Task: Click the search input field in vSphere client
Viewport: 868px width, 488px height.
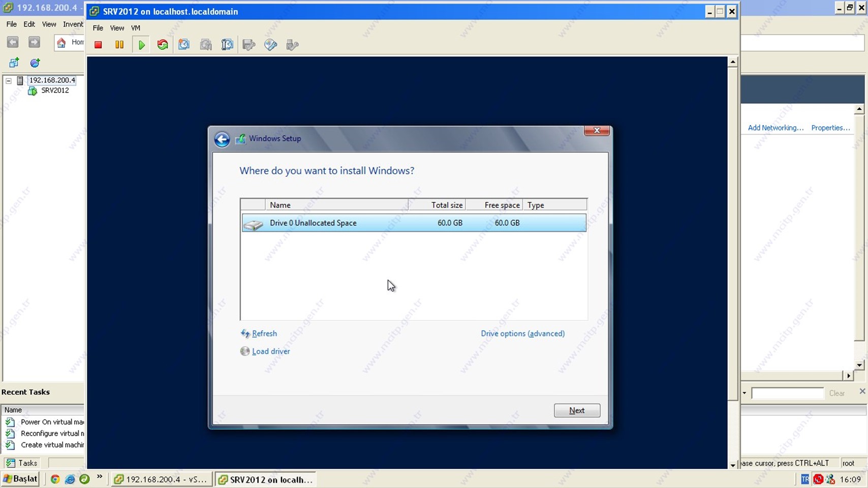Action: [787, 393]
